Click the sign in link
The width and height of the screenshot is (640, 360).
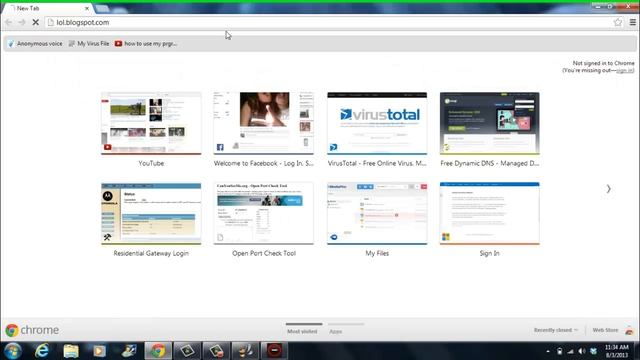pos(624,71)
